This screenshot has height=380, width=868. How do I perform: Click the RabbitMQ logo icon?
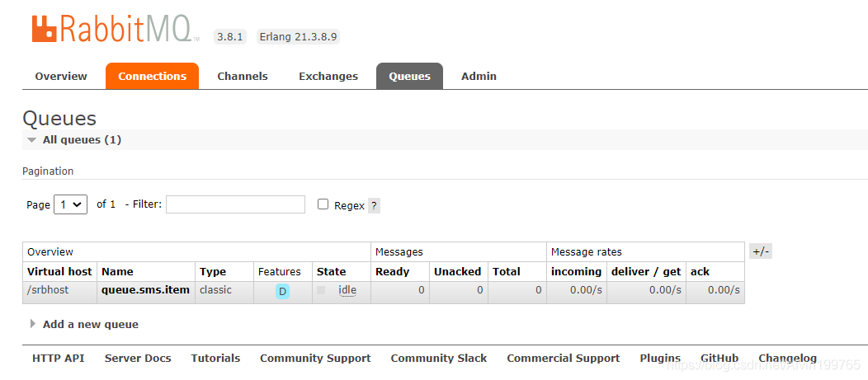pyautogui.click(x=44, y=29)
